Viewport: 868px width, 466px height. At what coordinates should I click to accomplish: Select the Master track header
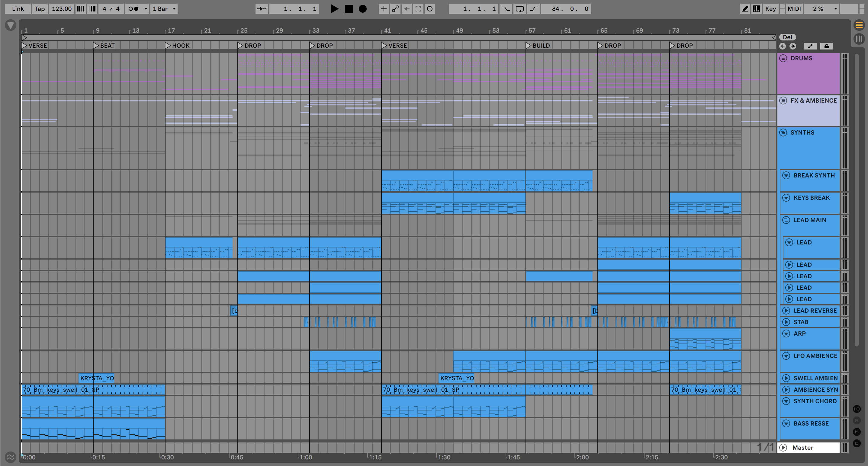[809, 448]
